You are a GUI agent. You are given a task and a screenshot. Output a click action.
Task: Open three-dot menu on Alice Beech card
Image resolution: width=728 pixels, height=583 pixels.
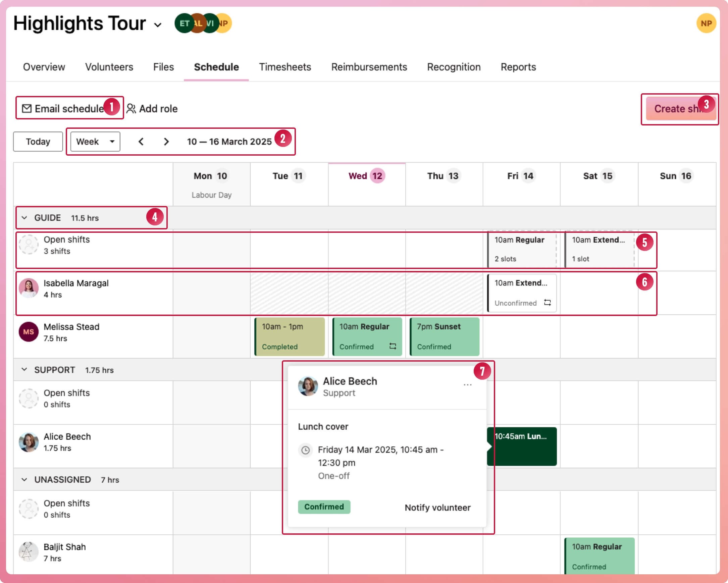[467, 385]
